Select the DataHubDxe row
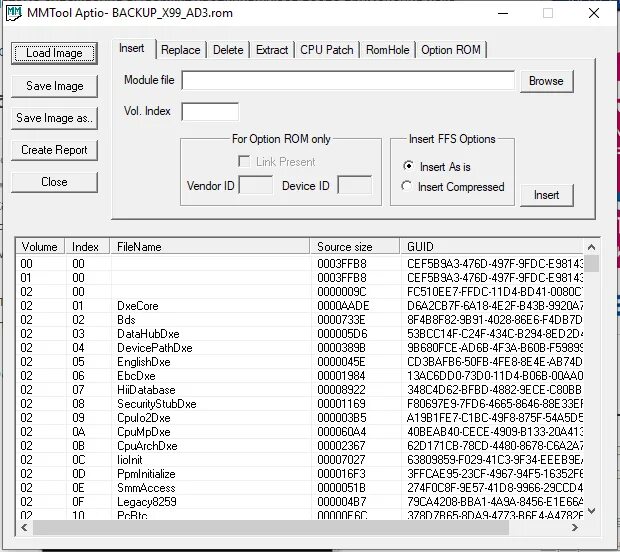The height and width of the screenshot is (552, 620). (300, 334)
